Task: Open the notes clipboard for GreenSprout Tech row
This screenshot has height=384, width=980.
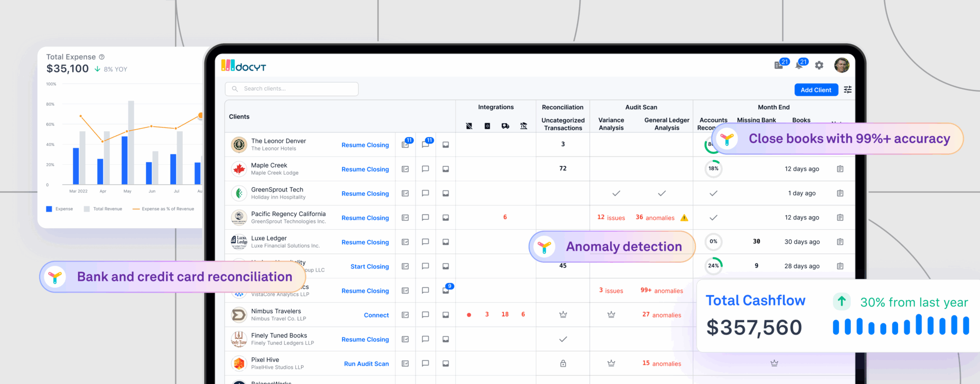Action: [840, 193]
